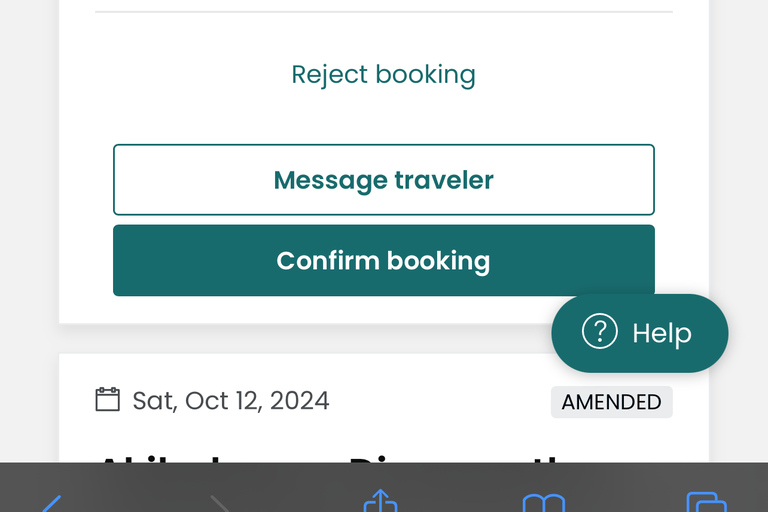Open the Safari share sheet icon
768x512 pixels.
click(x=380, y=501)
